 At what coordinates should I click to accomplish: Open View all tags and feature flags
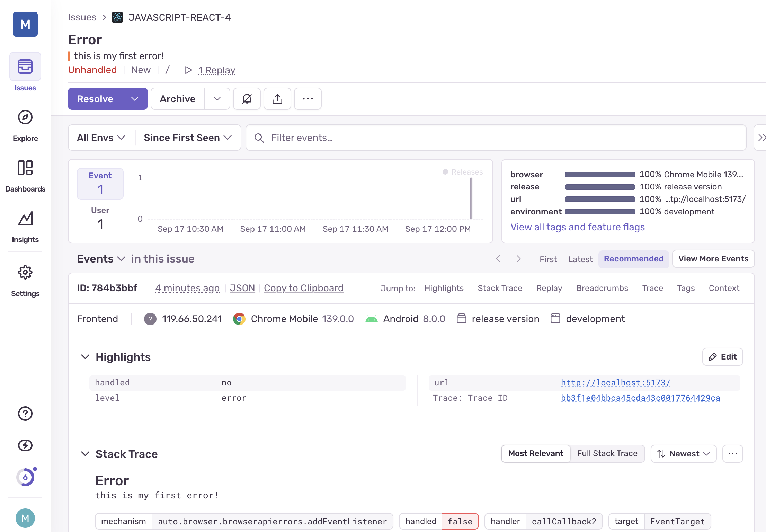pyautogui.click(x=577, y=227)
